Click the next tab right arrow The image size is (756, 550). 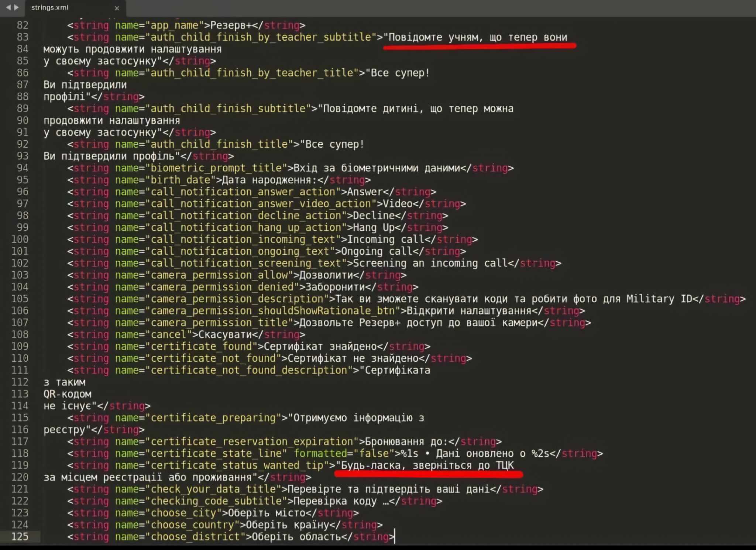coord(16,7)
